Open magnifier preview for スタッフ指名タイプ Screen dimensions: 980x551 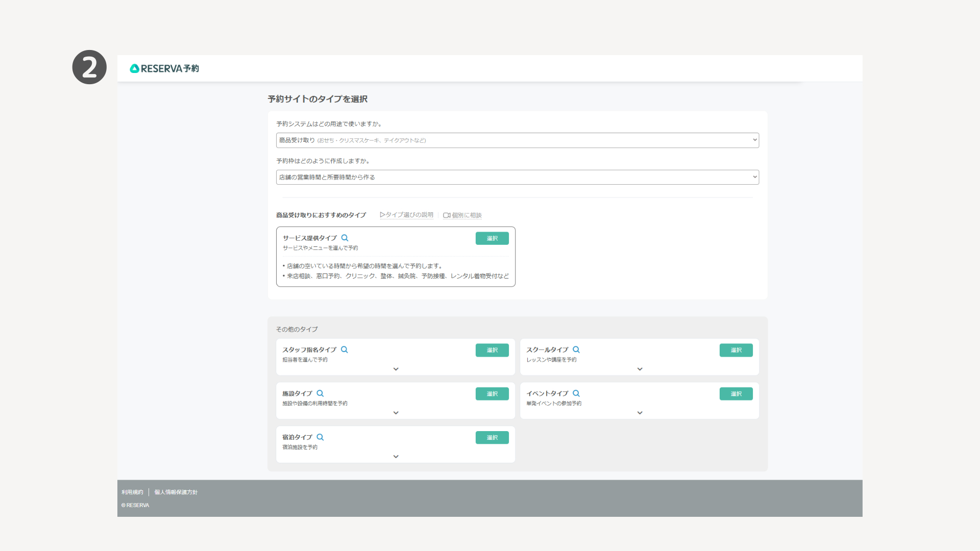(x=345, y=349)
